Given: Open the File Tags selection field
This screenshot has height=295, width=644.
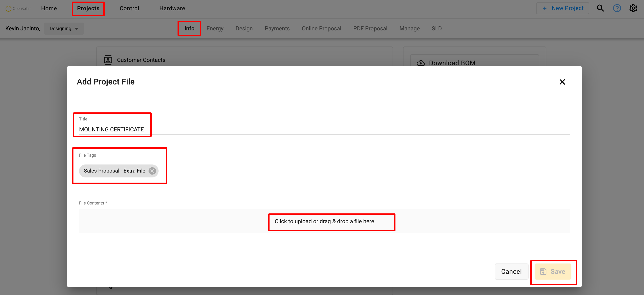Looking at the screenshot, I should click(350, 171).
